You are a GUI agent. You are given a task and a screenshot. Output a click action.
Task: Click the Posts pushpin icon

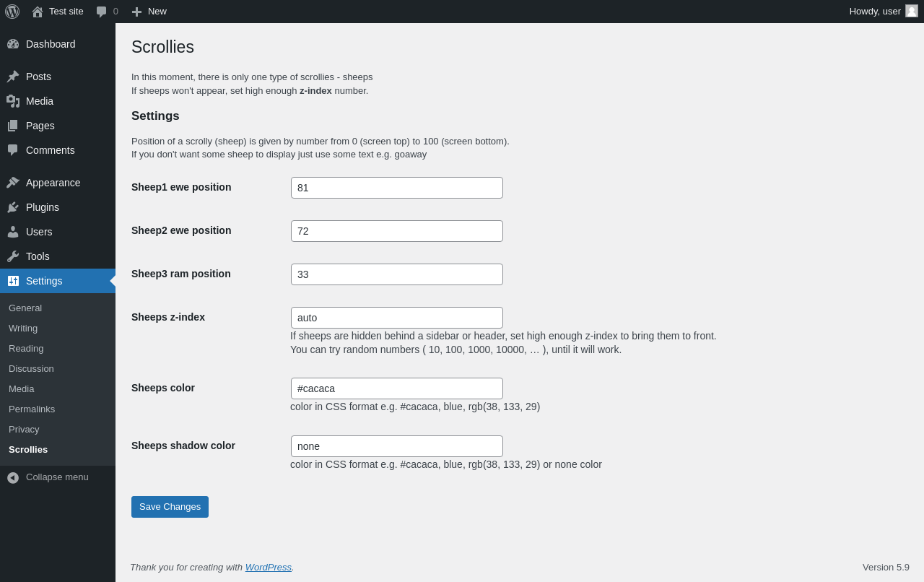pos(13,77)
